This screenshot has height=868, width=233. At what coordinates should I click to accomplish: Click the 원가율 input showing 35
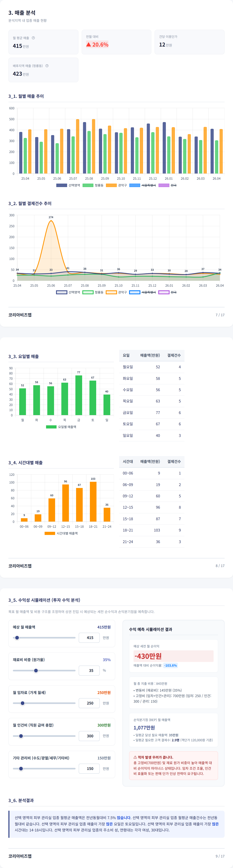(89, 671)
